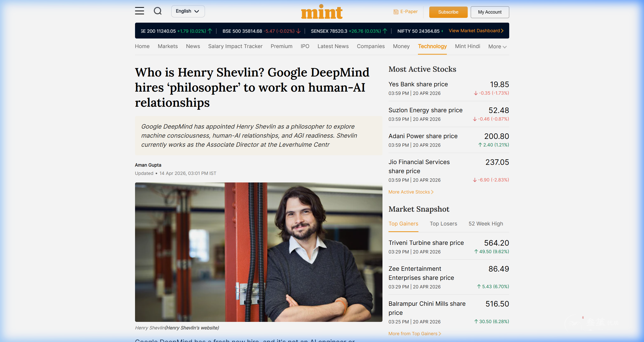Open the Premium nav item

point(281,46)
